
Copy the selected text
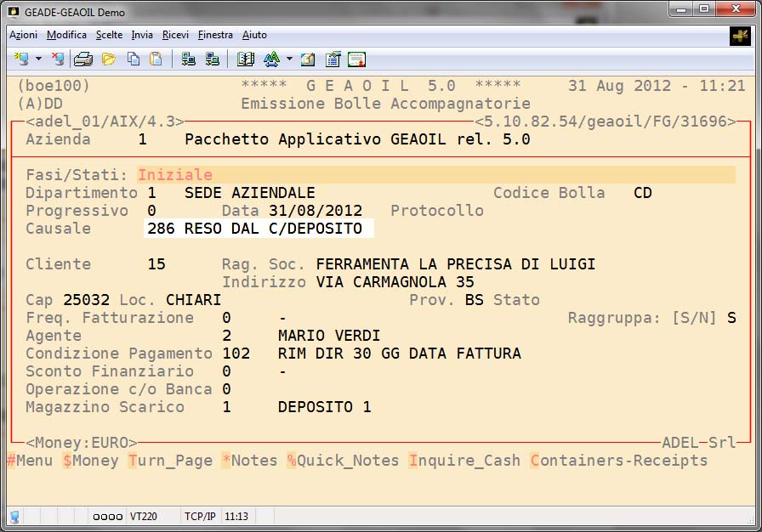click(x=132, y=59)
